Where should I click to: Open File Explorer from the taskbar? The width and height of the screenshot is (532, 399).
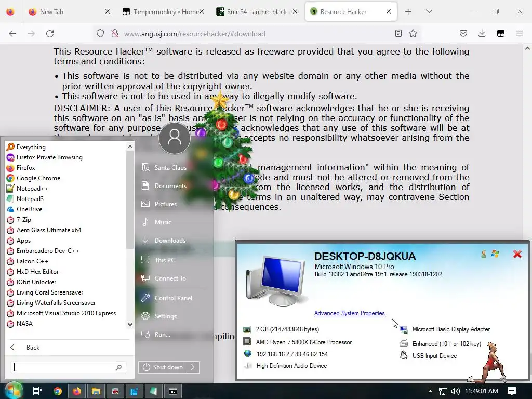click(x=96, y=391)
